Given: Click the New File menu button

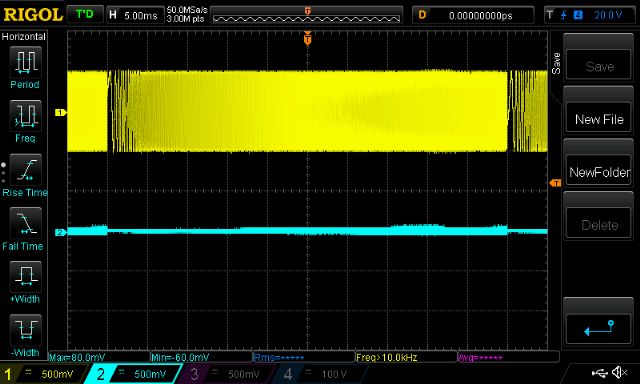Looking at the screenshot, I should 599,119.
